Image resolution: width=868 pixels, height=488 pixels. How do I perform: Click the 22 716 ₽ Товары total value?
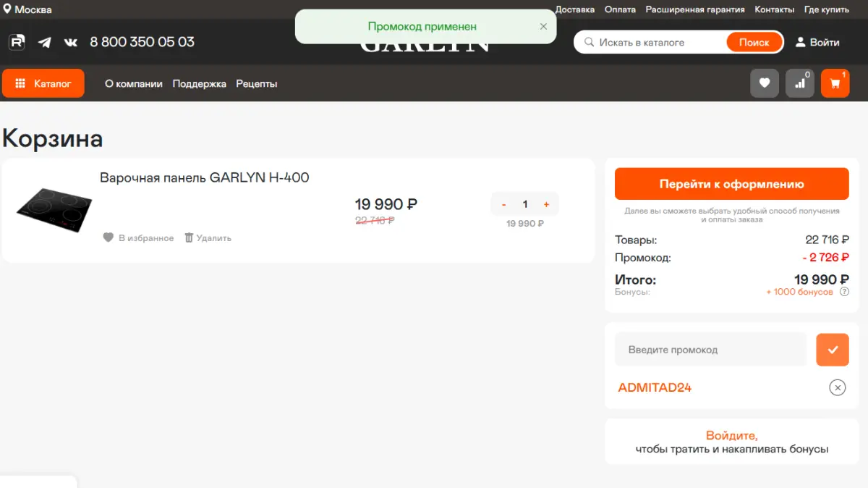(x=827, y=240)
